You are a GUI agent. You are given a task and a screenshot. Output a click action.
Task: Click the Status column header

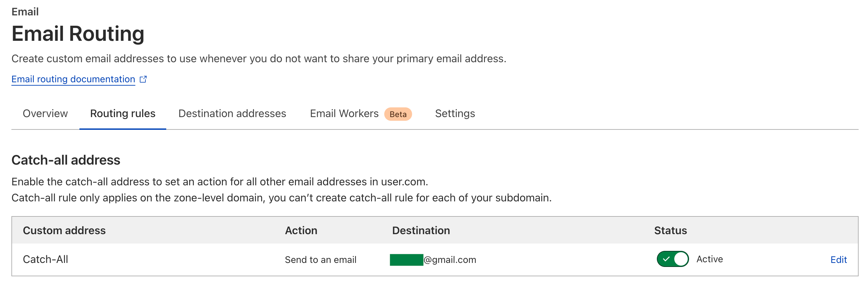coord(670,230)
